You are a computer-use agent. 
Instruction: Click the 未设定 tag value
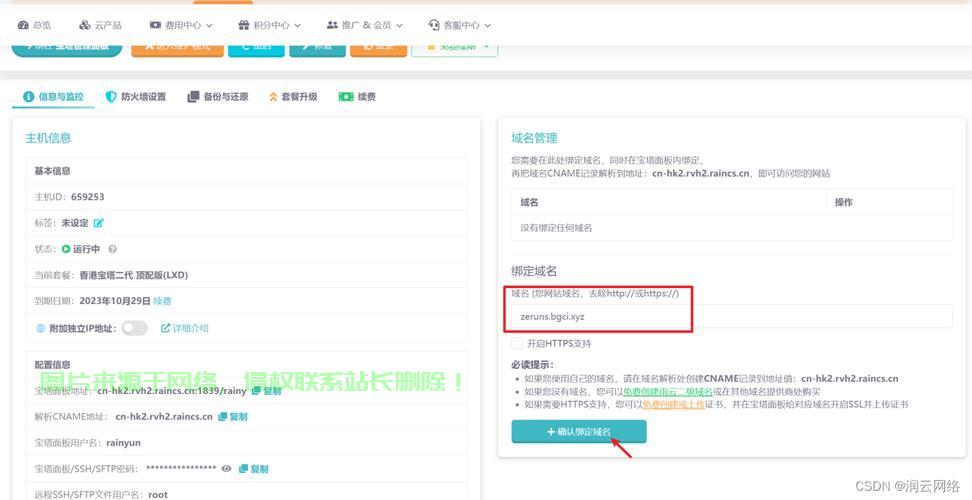point(75,223)
